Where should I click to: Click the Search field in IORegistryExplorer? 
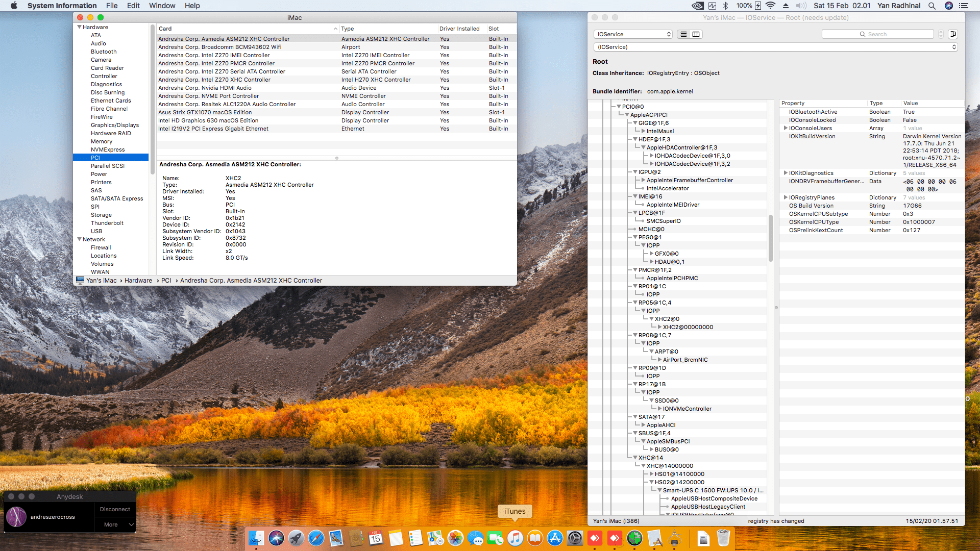[x=878, y=34]
